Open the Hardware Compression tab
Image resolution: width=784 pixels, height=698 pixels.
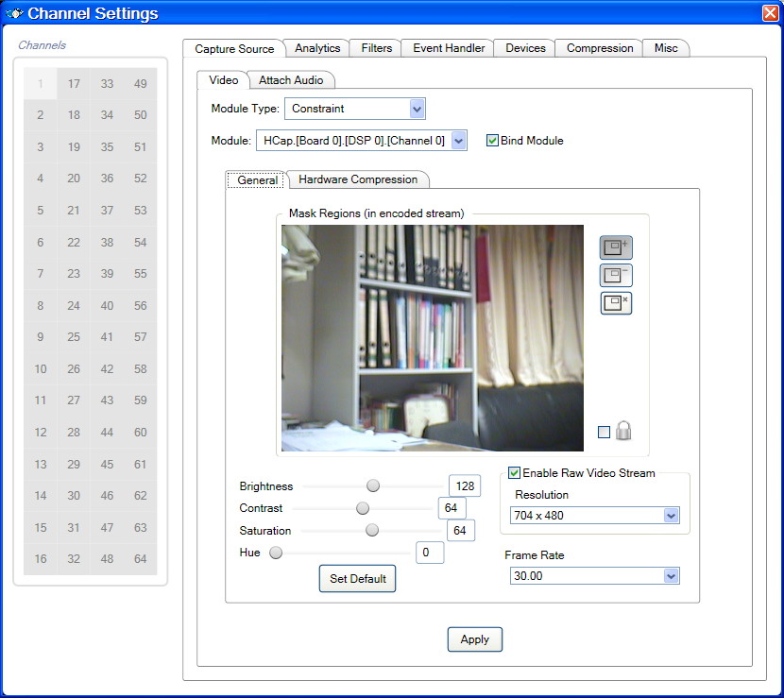point(358,179)
